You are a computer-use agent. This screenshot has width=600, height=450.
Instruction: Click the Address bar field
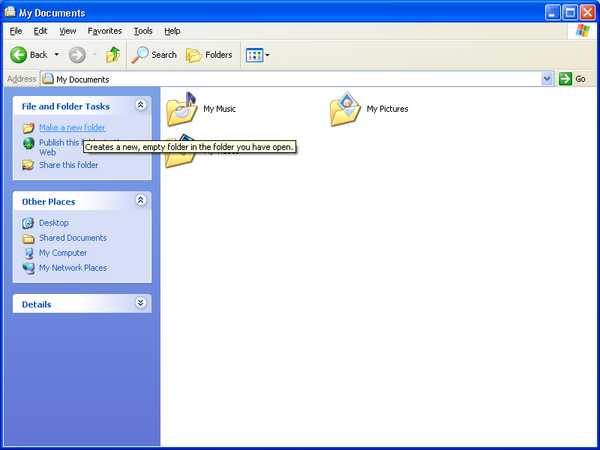[x=297, y=79]
